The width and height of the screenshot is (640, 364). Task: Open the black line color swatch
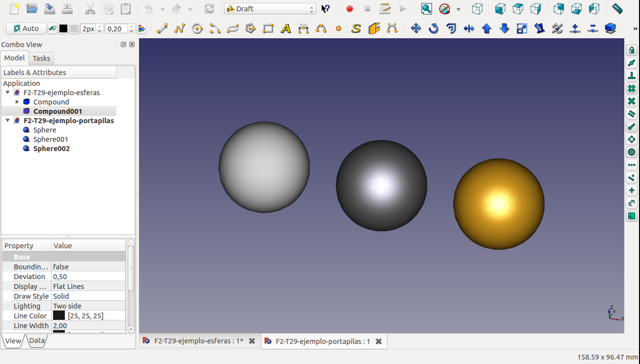click(63, 29)
